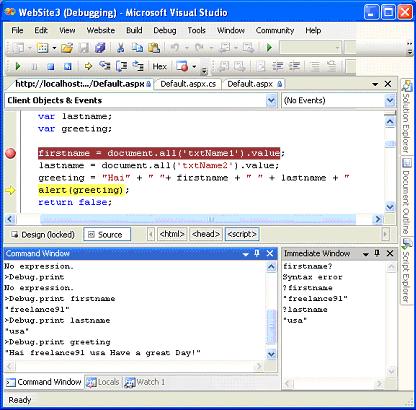
Task: Click the Step Over icon
Action: coord(121,66)
